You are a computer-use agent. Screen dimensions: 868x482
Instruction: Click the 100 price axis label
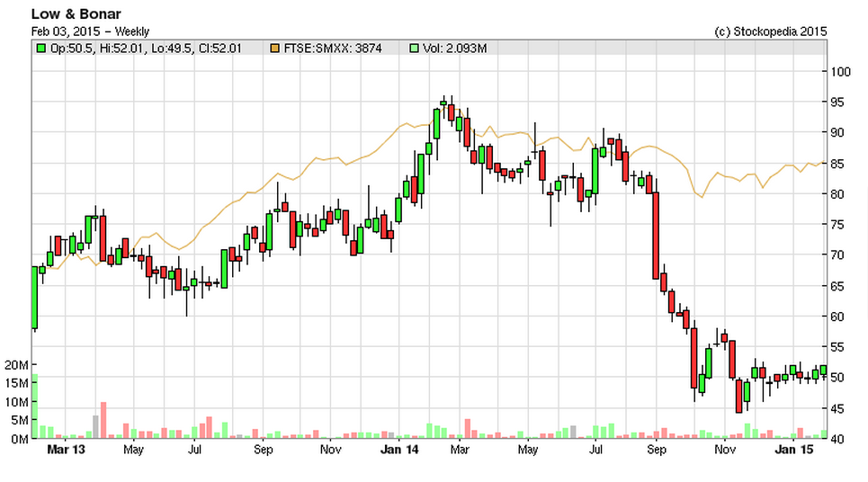(840, 71)
